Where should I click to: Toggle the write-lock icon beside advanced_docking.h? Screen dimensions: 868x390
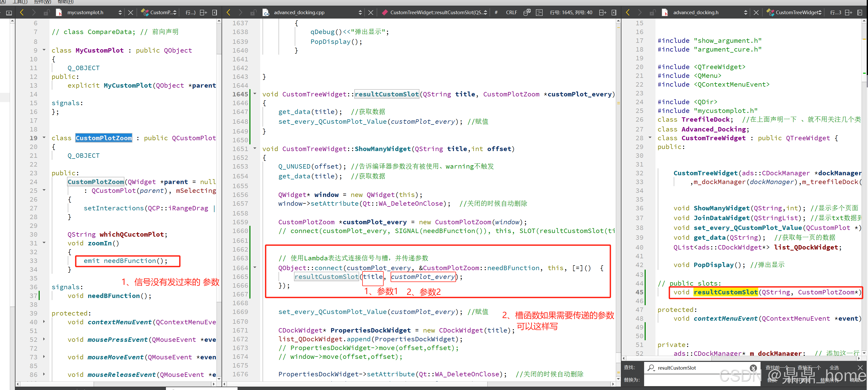point(652,12)
